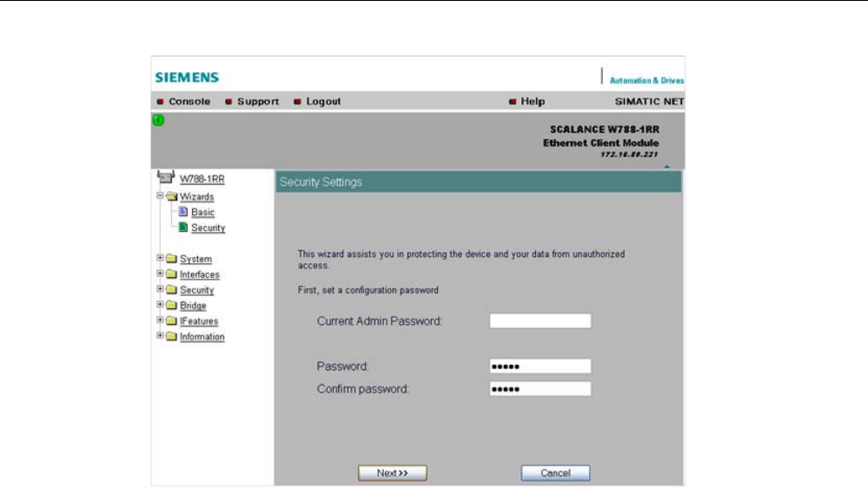Click the Siemens logo

(x=187, y=77)
